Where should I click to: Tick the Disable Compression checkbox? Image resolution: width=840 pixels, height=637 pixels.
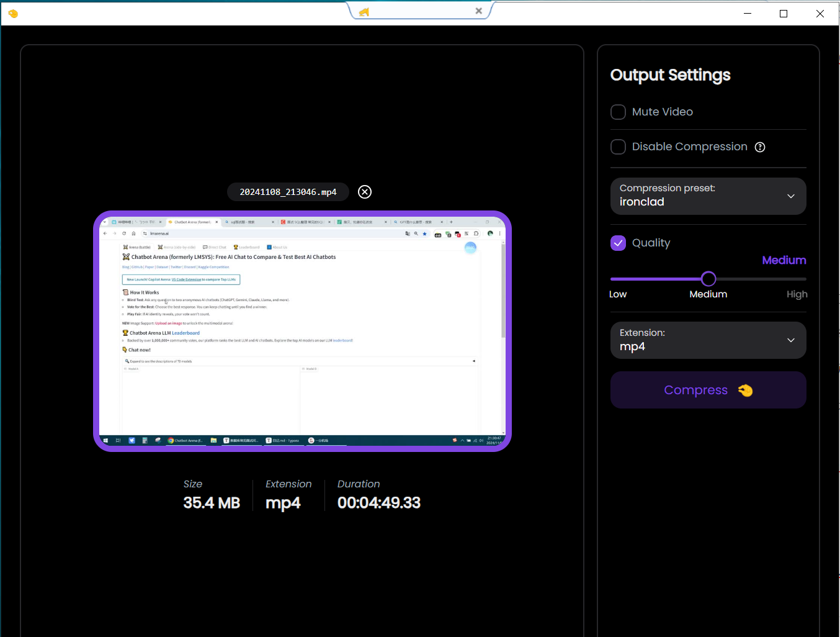click(x=618, y=147)
